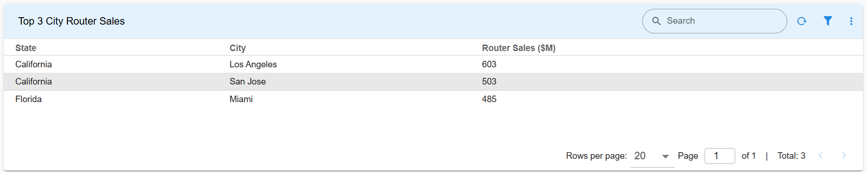Go to the previous page arrow
This screenshot has width=868, height=175.
(821, 156)
